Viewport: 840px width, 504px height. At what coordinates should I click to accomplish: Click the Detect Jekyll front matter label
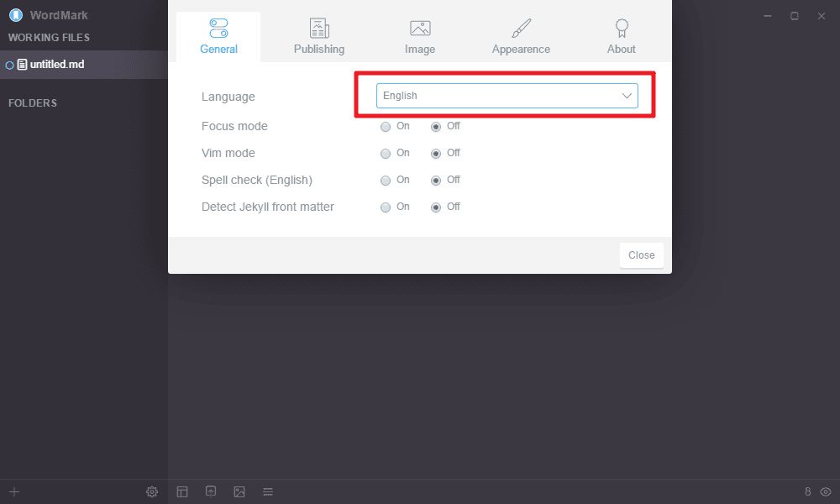tap(268, 207)
